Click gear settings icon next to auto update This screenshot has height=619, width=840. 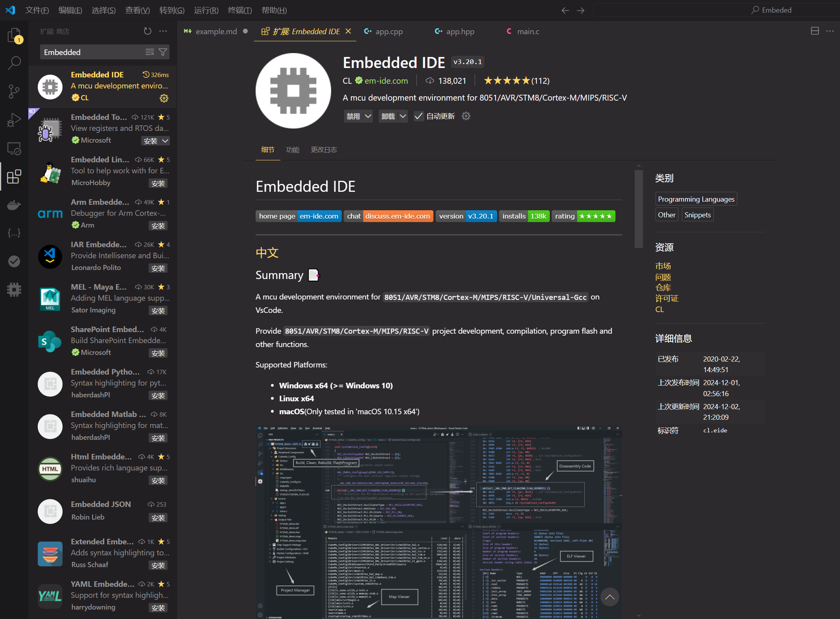[x=466, y=116]
